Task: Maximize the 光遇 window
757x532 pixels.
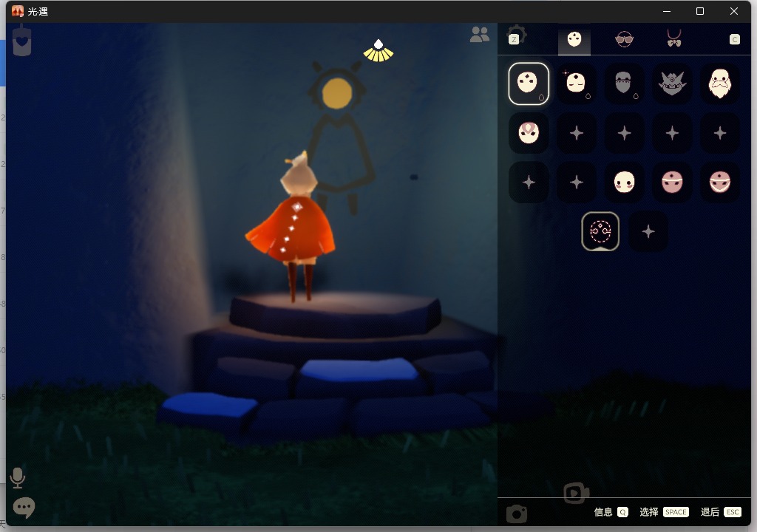Action: coord(700,11)
